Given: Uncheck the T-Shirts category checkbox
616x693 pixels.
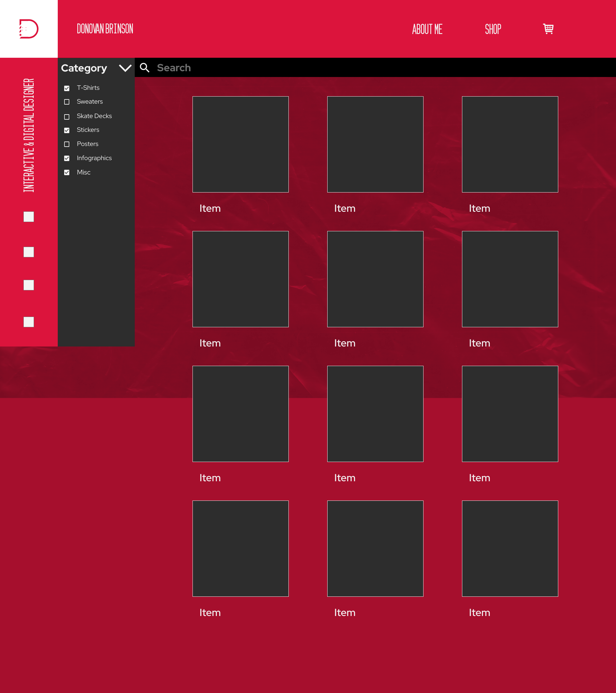Looking at the screenshot, I should pos(67,88).
